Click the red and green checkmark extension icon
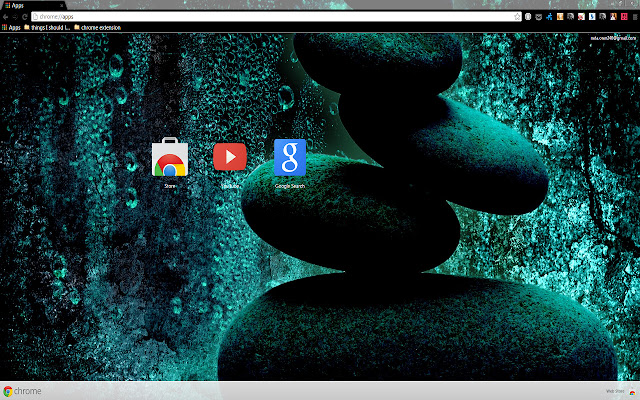 point(581,17)
